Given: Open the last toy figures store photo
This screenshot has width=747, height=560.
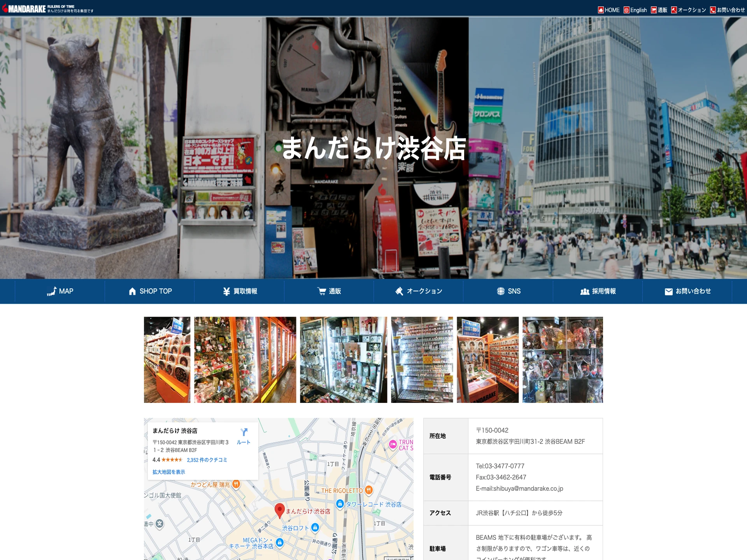Looking at the screenshot, I should coord(562,360).
